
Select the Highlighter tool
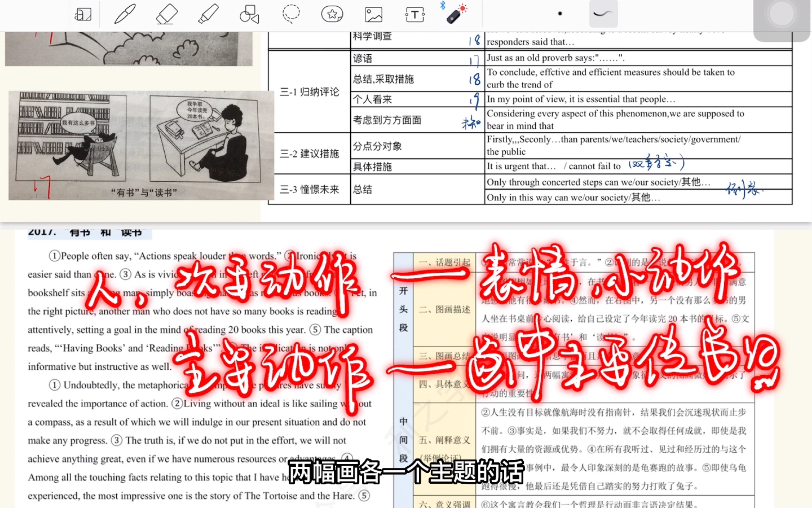(208, 14)
